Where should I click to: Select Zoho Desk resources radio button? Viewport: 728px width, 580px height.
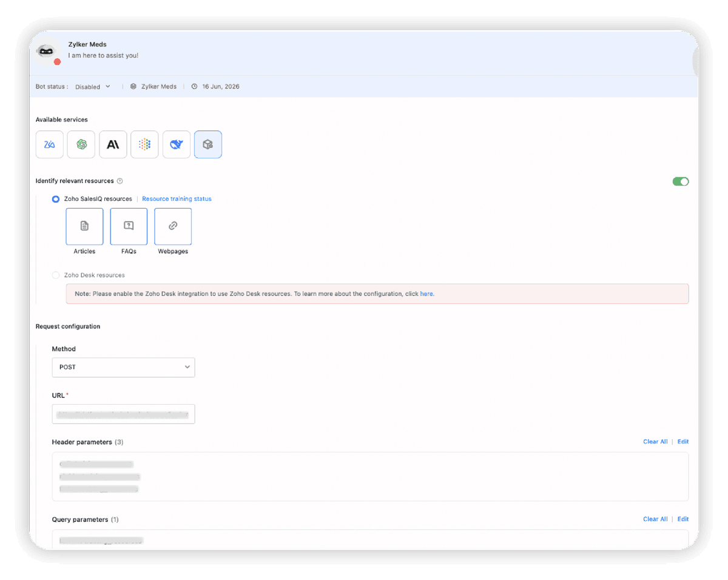pos(56,275)
